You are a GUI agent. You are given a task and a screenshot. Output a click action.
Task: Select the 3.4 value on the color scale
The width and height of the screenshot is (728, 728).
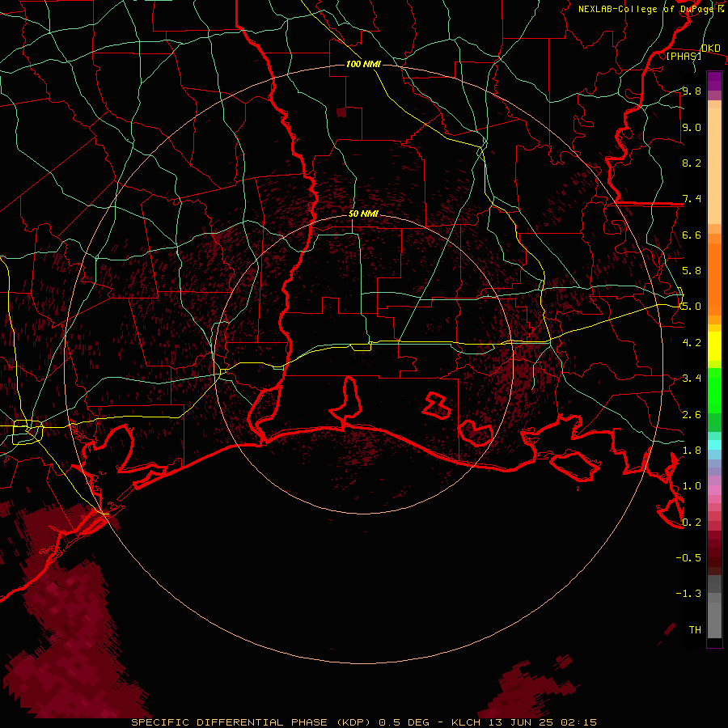pos(692,379)
